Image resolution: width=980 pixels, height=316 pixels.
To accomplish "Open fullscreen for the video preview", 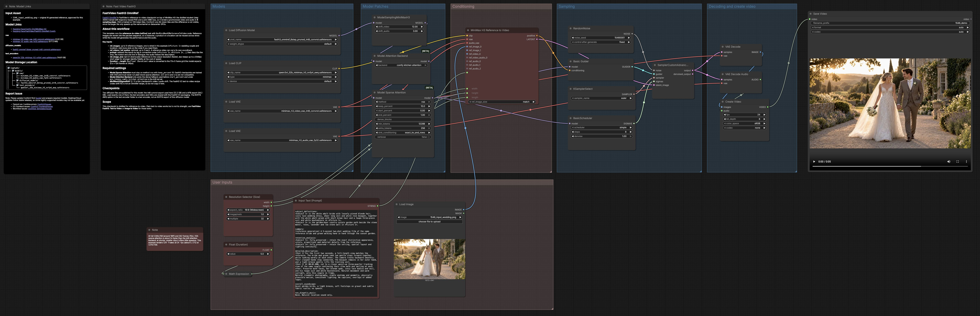I will coord(957,162).
